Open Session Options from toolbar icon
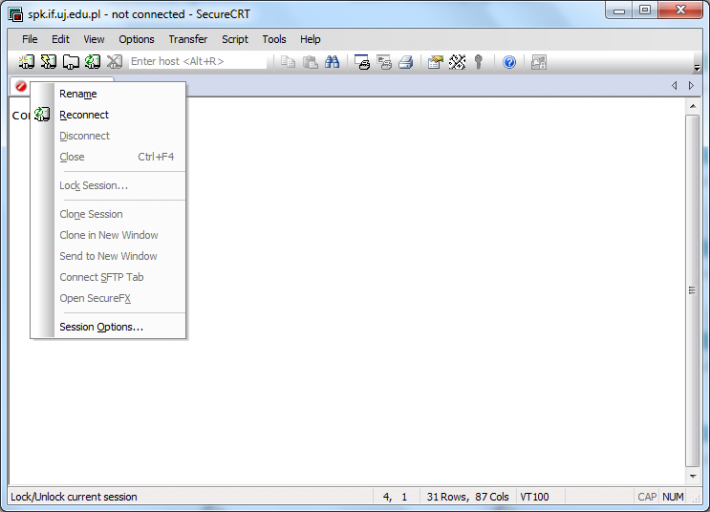Screen dimensions: 710x512 [x=435, y=62]
